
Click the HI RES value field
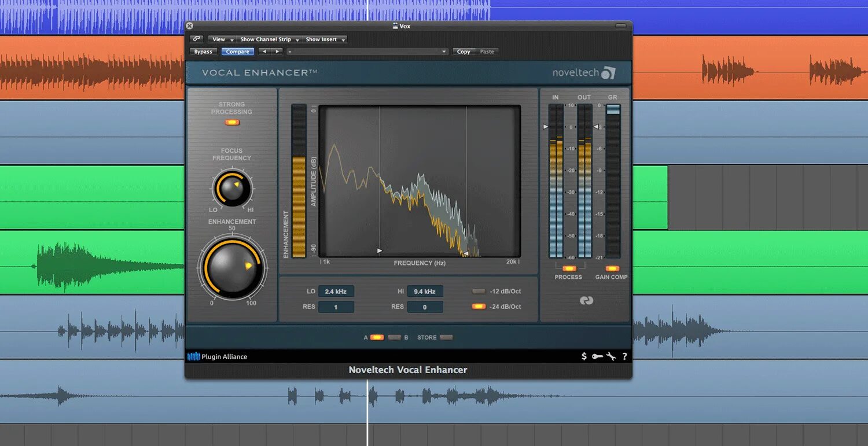[x=425, y=307]
